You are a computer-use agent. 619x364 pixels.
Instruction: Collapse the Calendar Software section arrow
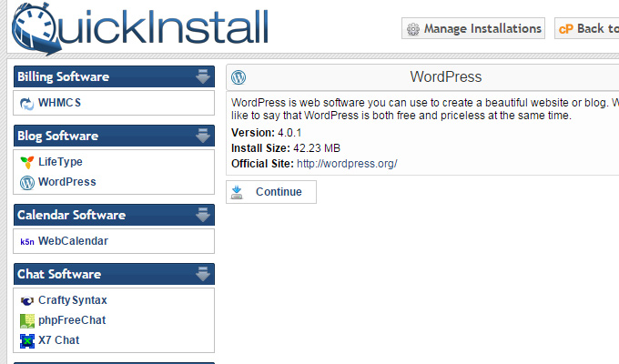click(202, 215)
